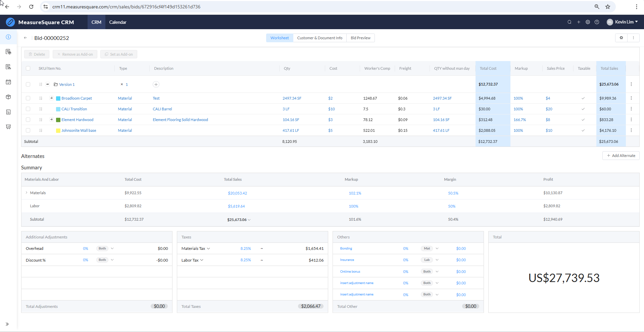
Task: Expand the Element Hardwood row
Action: pos(51,120)
